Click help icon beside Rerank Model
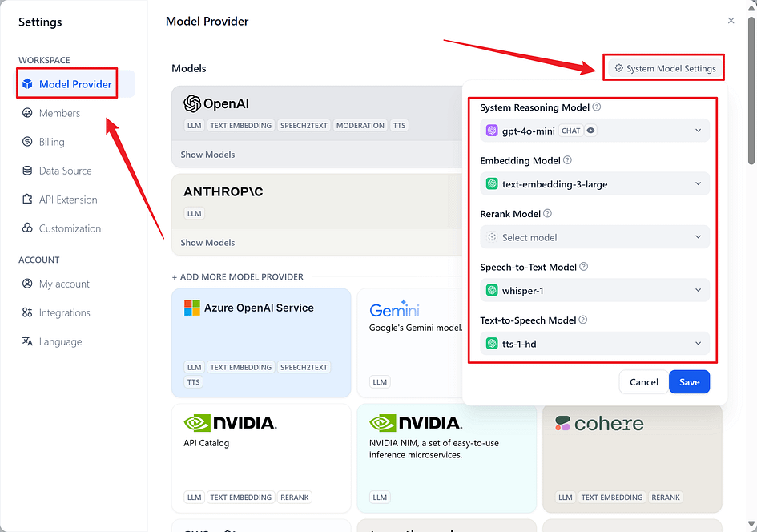 [x=547, y=213]
